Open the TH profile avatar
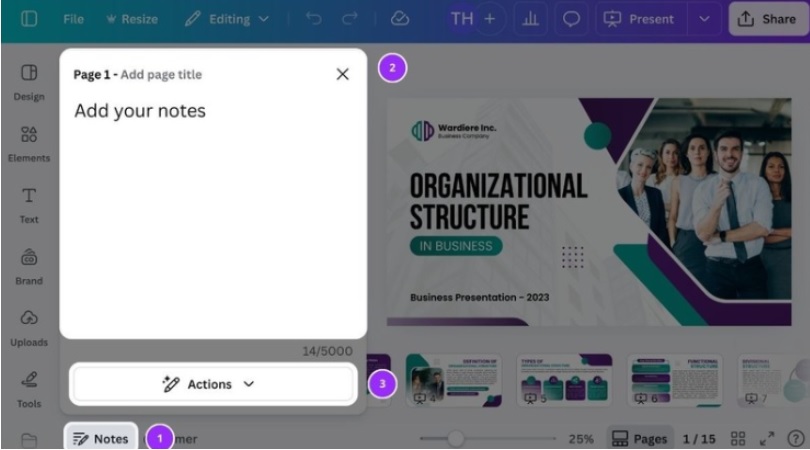This screenshot has height=450, width=810. 462,19
